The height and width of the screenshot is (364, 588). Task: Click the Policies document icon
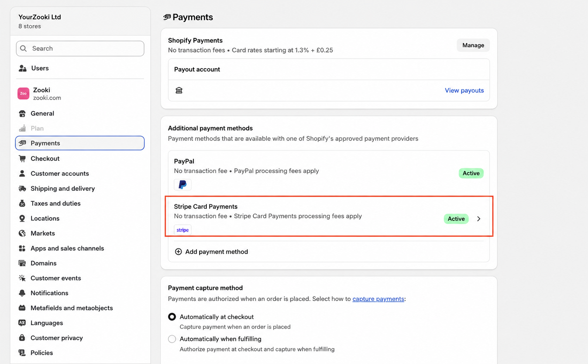[x=22, y=353]
